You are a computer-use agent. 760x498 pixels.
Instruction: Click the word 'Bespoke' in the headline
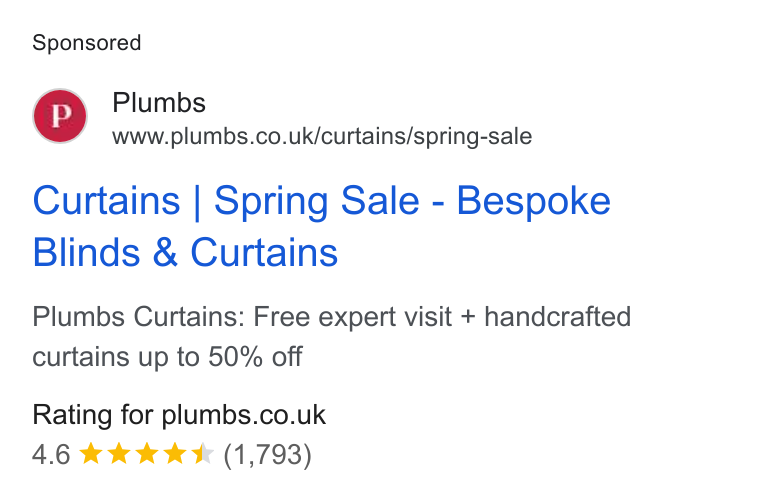tap(534, 202)
